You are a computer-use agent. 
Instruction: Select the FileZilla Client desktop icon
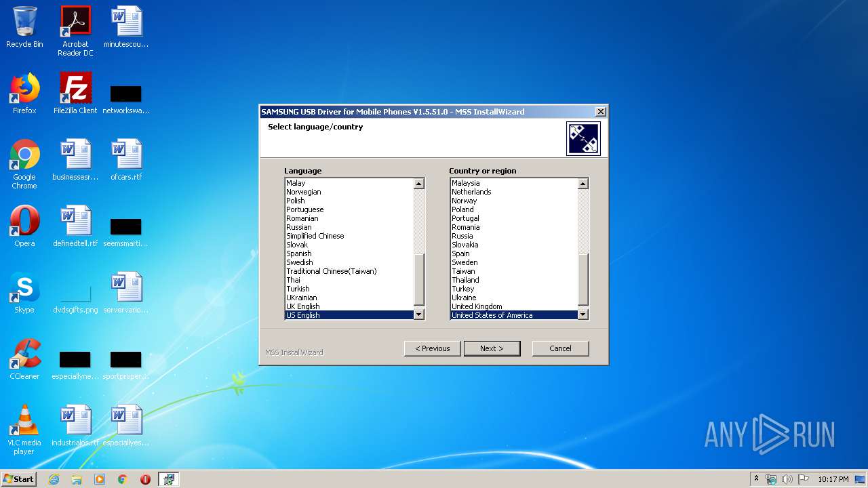[x=75, y=94]
